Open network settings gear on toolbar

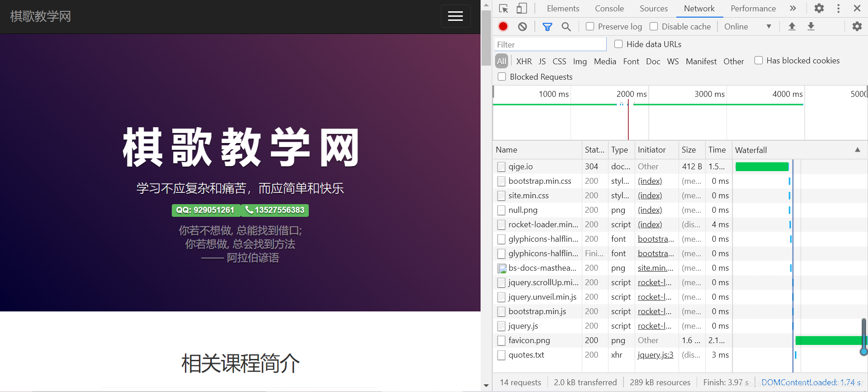point(857,27)
